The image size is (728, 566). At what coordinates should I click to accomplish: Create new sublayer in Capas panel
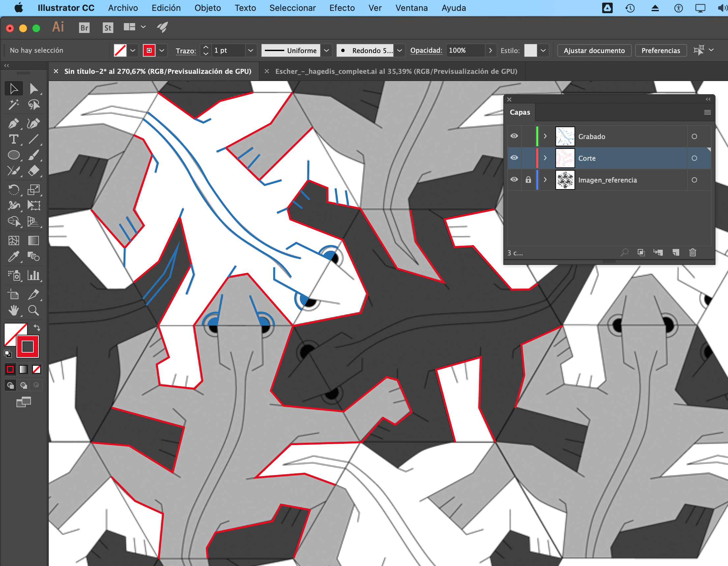[x=658, y=253]
